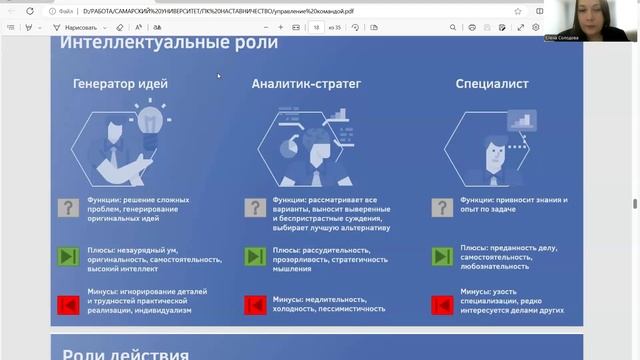The height and width of the screenshot is (360, 640).
Task: Rotate the PDF page
Action: 355,27
